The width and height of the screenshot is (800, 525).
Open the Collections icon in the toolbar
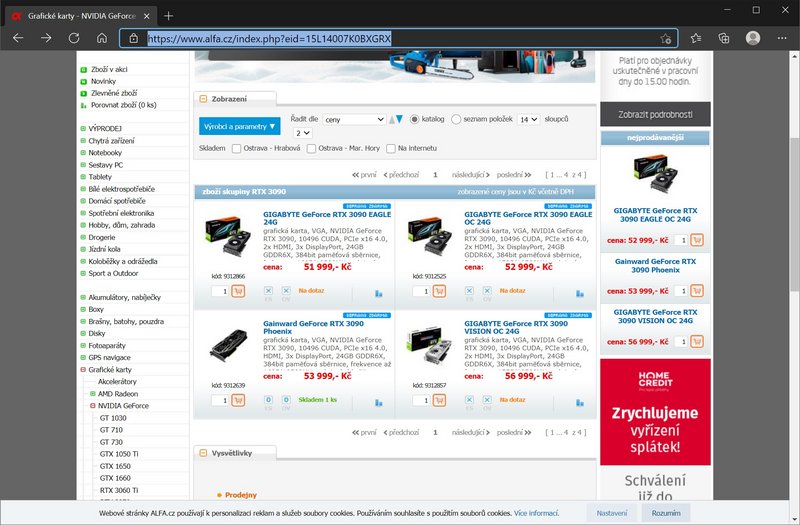(x=723, y=38)
